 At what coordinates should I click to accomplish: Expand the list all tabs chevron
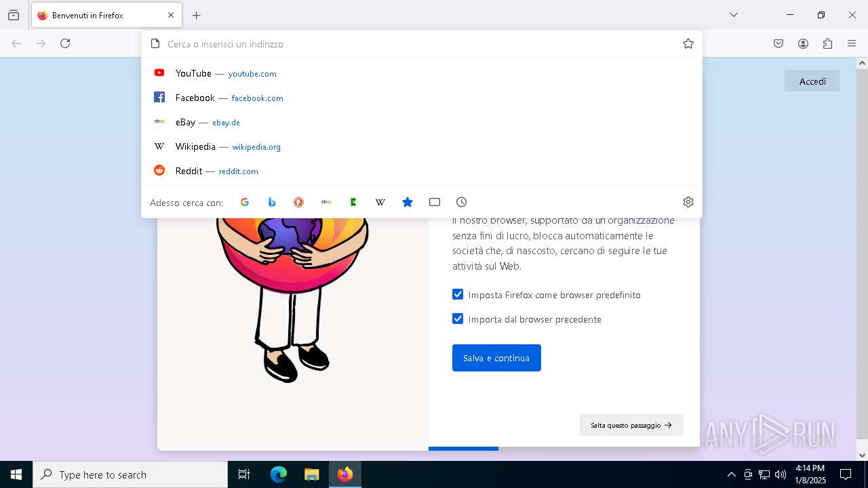tap(734, 15)
